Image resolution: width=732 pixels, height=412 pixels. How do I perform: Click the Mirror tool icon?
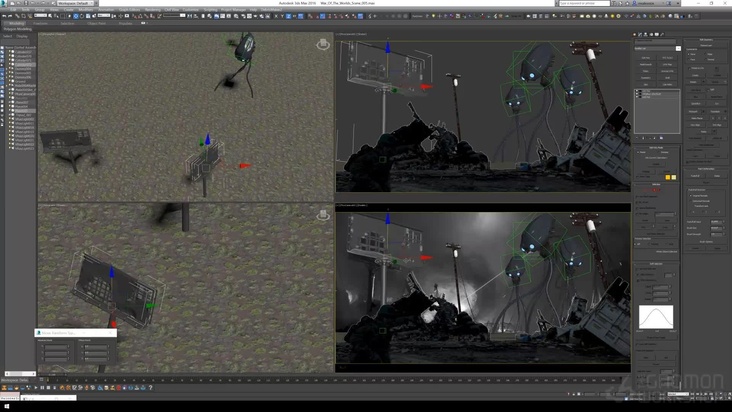(190, 16)
